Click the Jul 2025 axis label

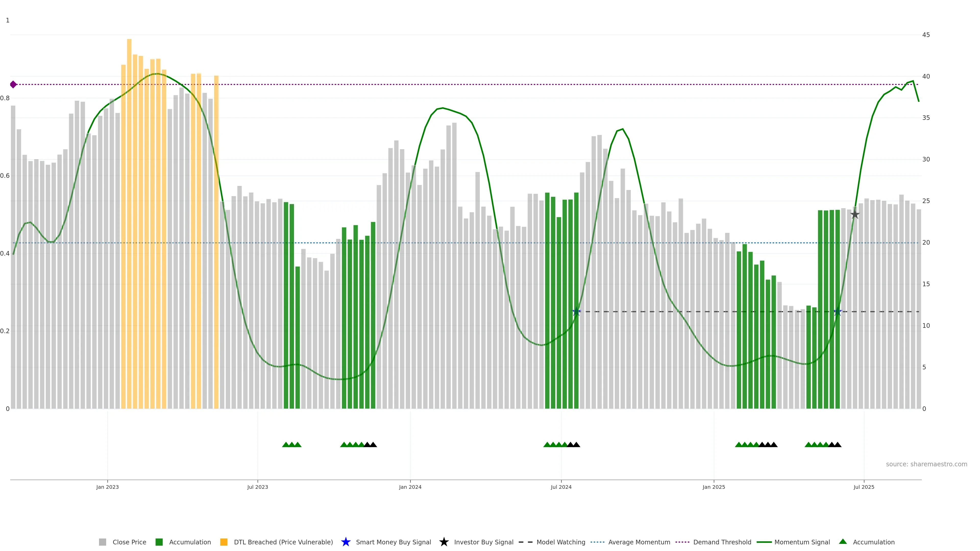[x=864, y=487]
